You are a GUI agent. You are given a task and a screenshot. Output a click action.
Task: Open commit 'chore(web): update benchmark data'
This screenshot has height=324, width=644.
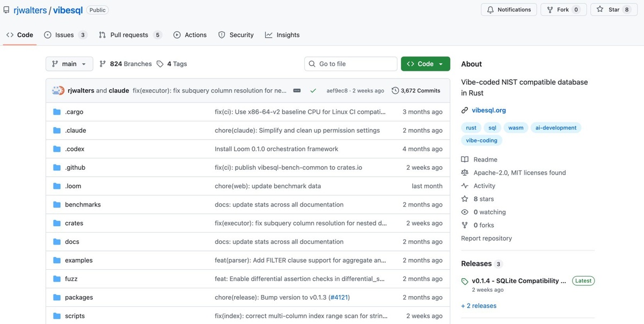pos(268,186)
